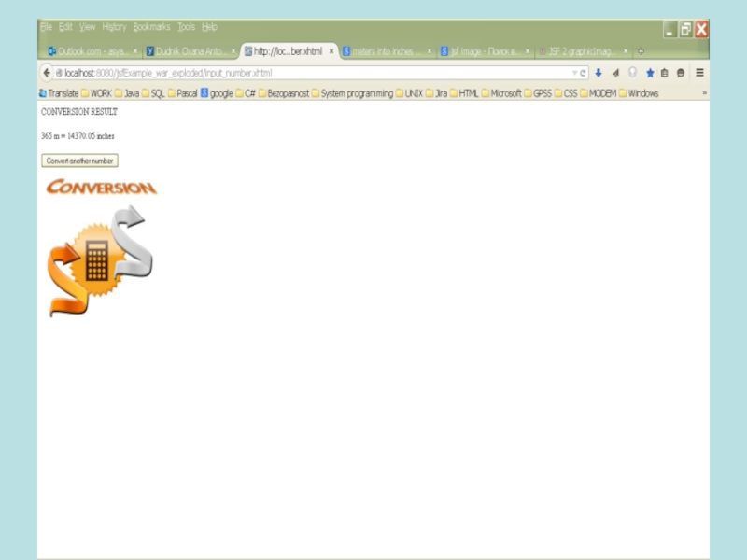
Task: Close the Dudnik Oxana tab
Action: tap(233, 51)
